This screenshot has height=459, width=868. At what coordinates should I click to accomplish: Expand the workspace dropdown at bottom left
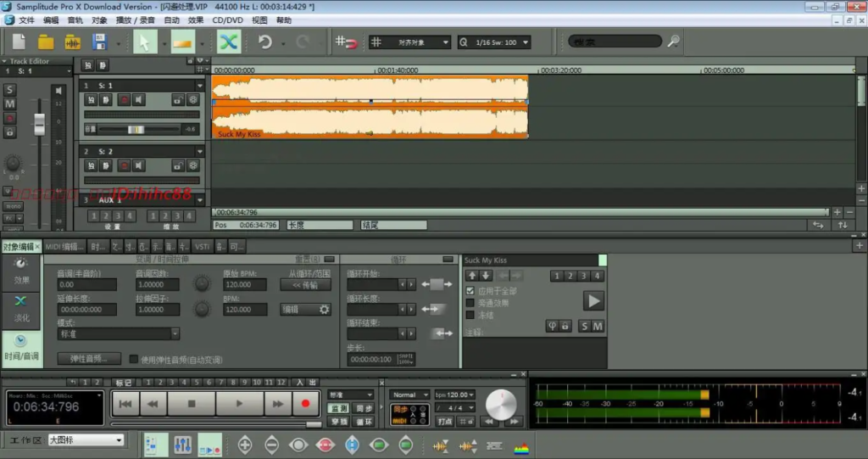point(86,439)
